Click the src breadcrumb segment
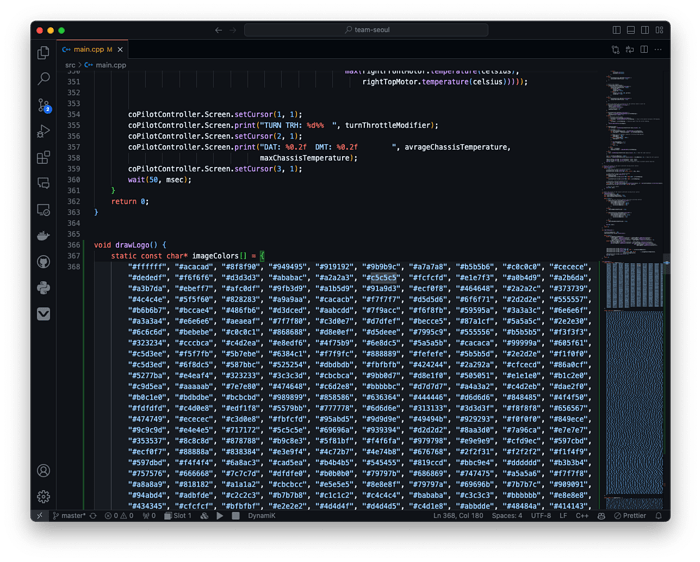The height and width of the screenshot is (562, 700). click(x=70, y=64)
